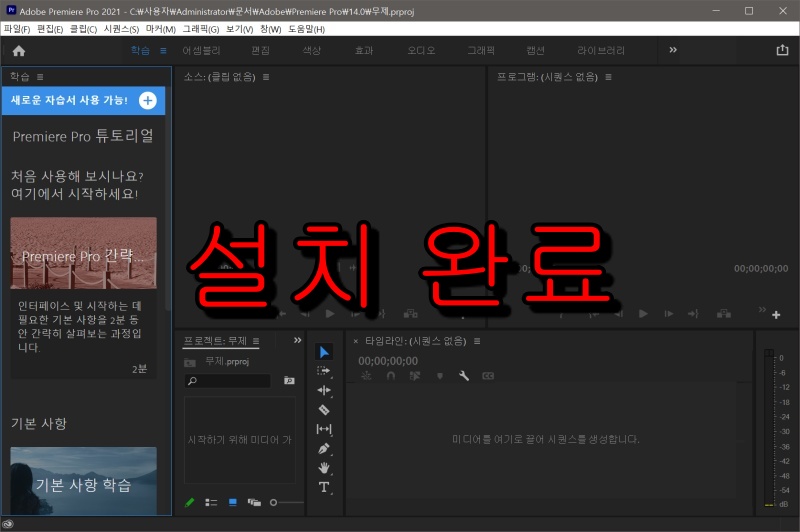Open the 파일(F) menu

click(x=17, y=29)
